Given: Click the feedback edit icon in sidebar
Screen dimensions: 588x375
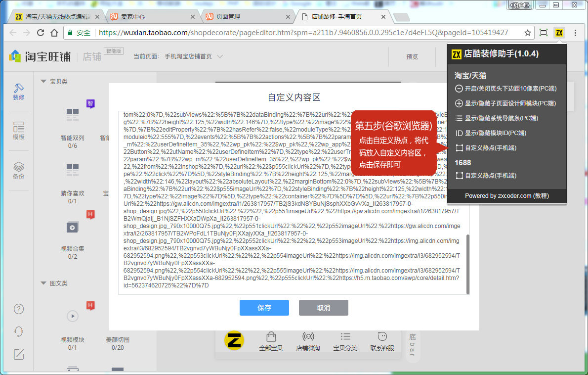Looking at the screenshot, I should (x=19, y=354).
